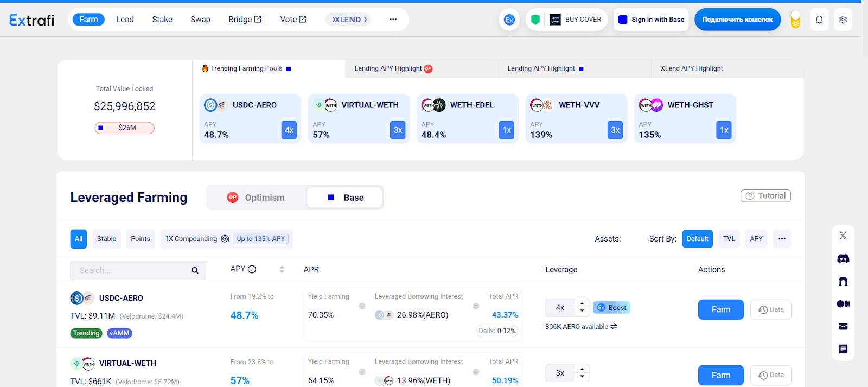Click the USDC-AERO token pair icon in table row
This screenshot has height=387, width=868.
[x=82, y=298]
